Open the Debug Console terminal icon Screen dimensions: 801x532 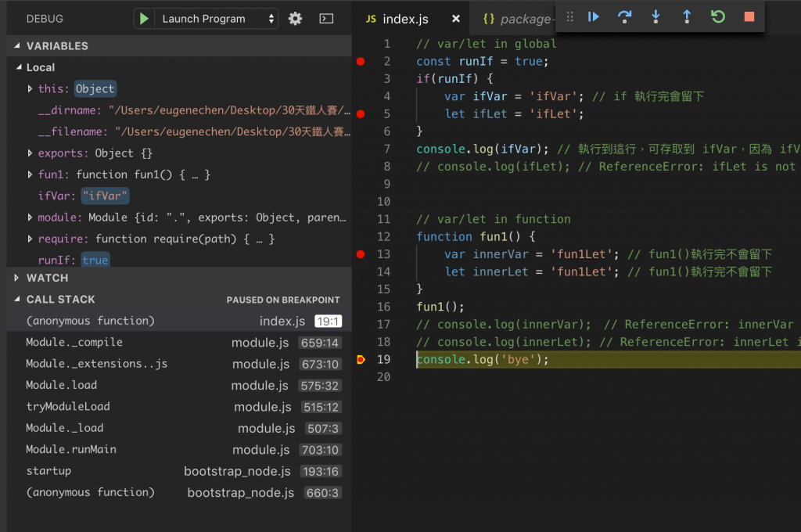click(327, 19)
